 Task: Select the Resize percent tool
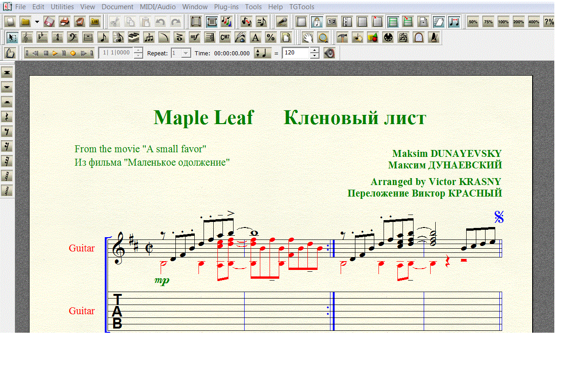pos(270,37)
